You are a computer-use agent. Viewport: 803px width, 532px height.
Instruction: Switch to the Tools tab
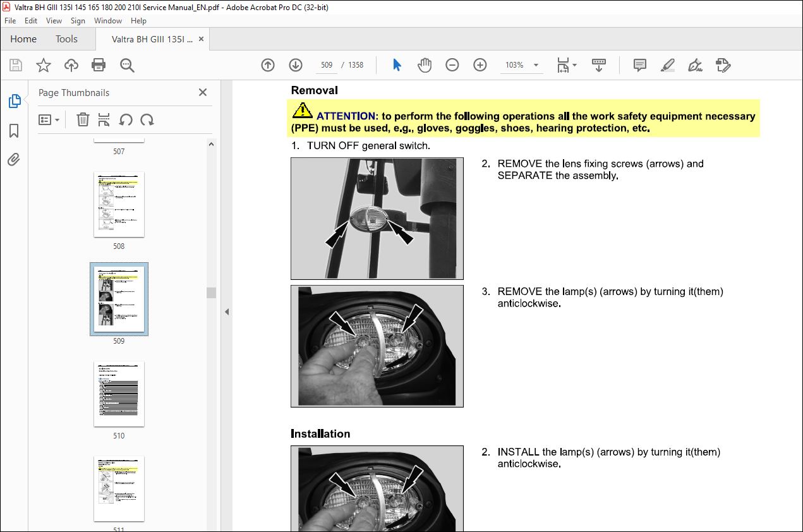click(x=66, y=39)
